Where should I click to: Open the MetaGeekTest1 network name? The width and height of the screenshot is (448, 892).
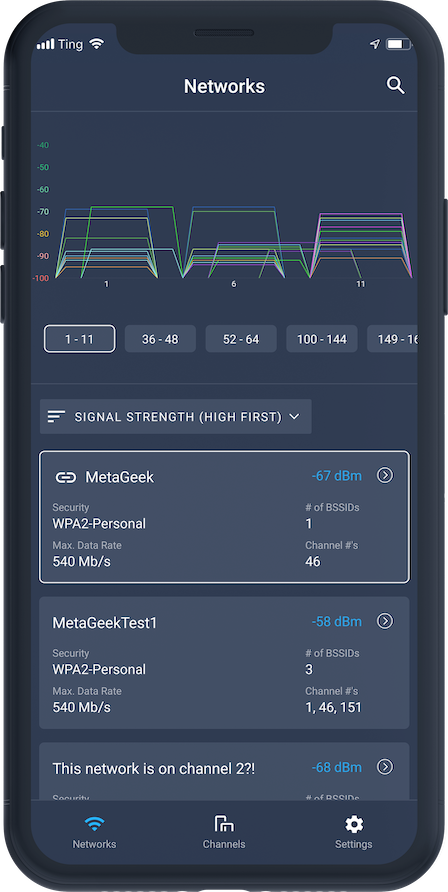[105, 623]
